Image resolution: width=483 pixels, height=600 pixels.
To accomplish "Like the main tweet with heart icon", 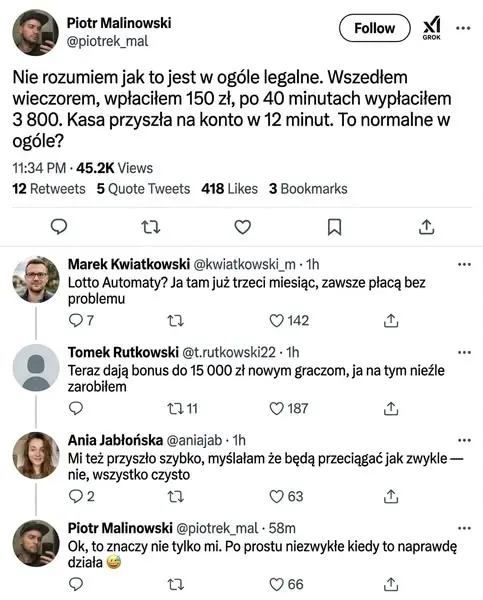I will [243, 227].
